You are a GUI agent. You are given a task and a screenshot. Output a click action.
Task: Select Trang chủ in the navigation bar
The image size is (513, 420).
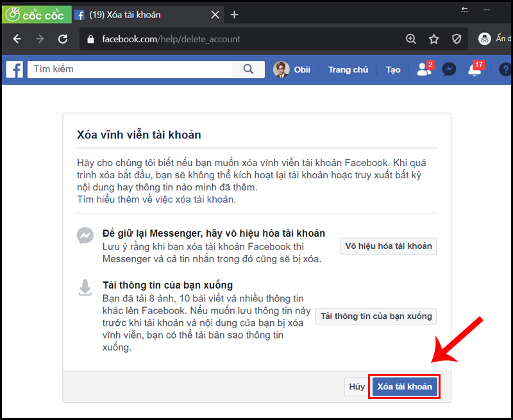(348, 70)
